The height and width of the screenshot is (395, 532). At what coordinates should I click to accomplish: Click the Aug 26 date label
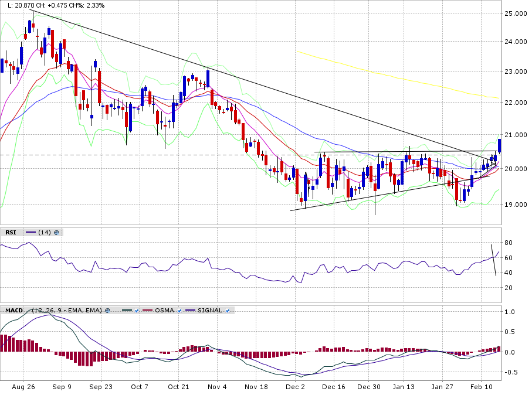tap(23, 387)
